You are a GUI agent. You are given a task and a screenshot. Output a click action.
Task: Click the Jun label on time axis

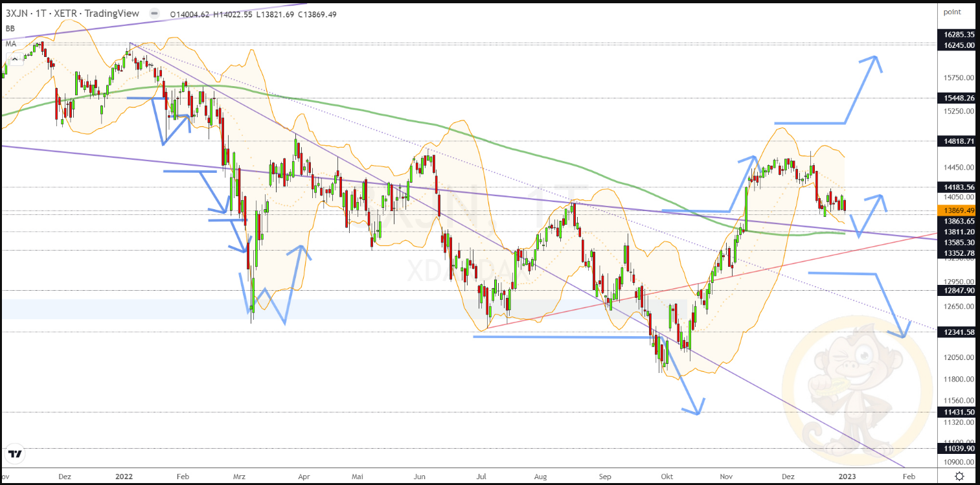[420, 476]
